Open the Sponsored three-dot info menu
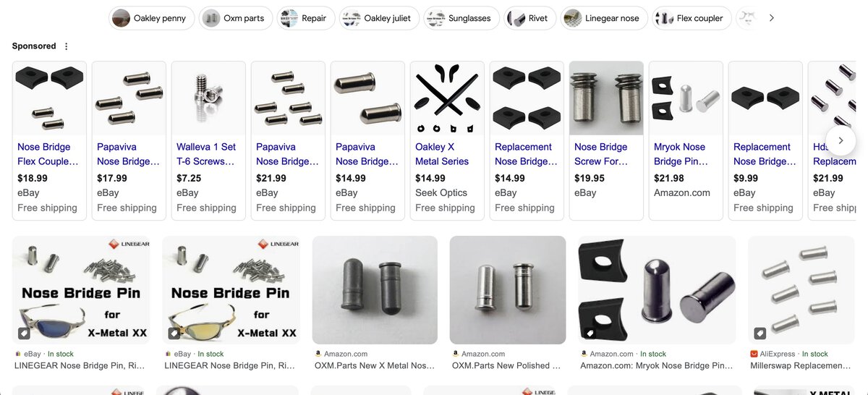This screenshot has height=395, width=868. (x=67, y=46)
